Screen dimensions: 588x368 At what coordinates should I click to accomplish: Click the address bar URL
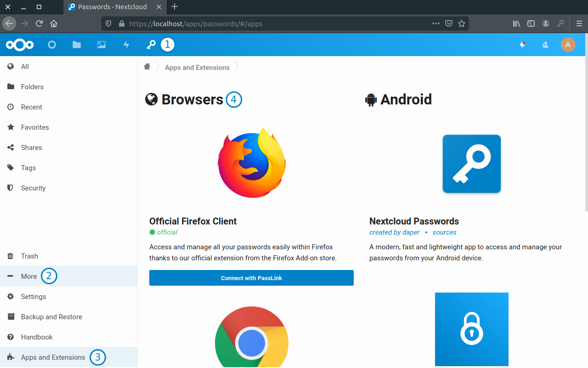pos(196,23)
